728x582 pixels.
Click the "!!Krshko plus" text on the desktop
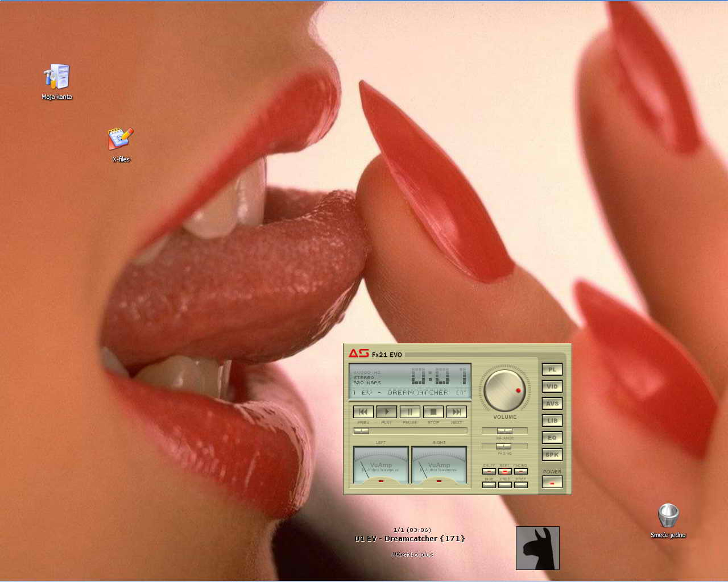(x=413, y=555)
